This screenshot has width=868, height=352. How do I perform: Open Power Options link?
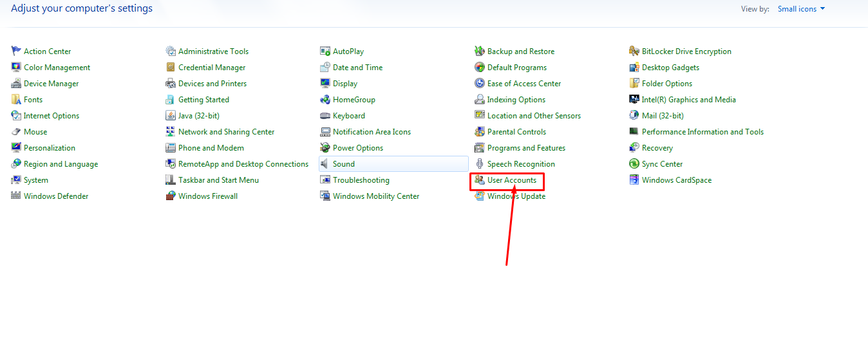click(358, 148)
